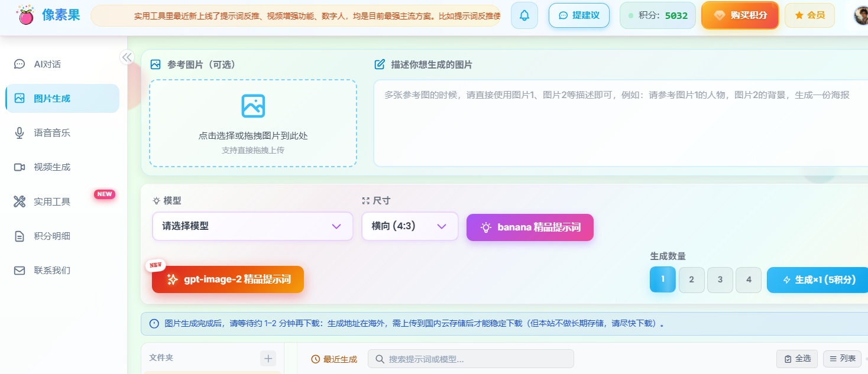This screenshot has width=868, height=374.
Task: Click the gpt-image-2 精品提示词 button
Action: click(228, 279)
